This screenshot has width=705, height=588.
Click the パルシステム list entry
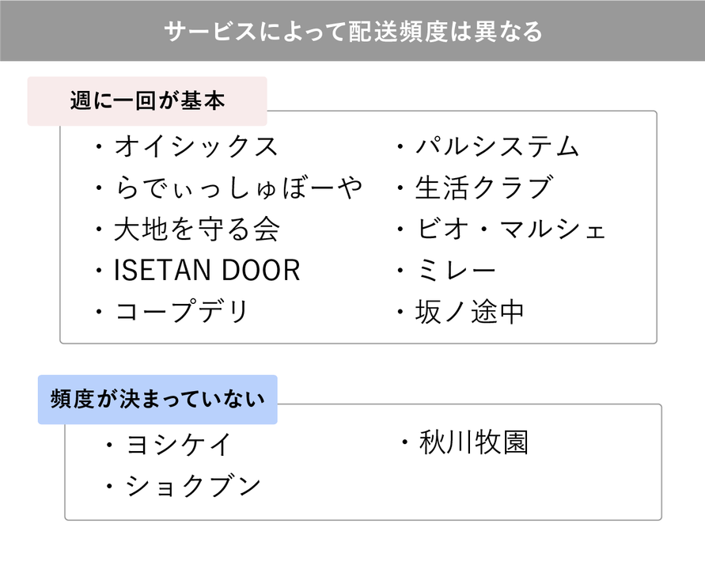[497, 146]
